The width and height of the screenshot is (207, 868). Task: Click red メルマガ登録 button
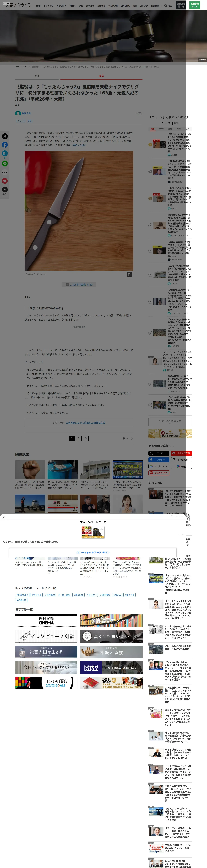click(181, 453)
